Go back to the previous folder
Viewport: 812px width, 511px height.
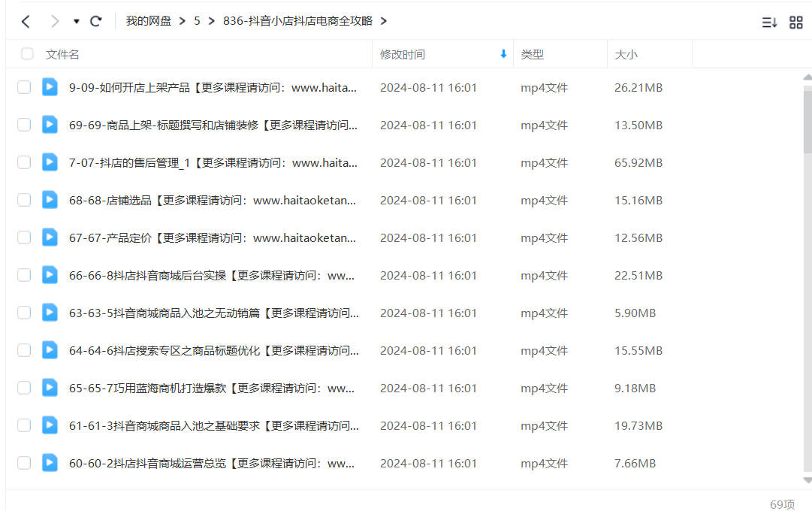tap(26, 21)
